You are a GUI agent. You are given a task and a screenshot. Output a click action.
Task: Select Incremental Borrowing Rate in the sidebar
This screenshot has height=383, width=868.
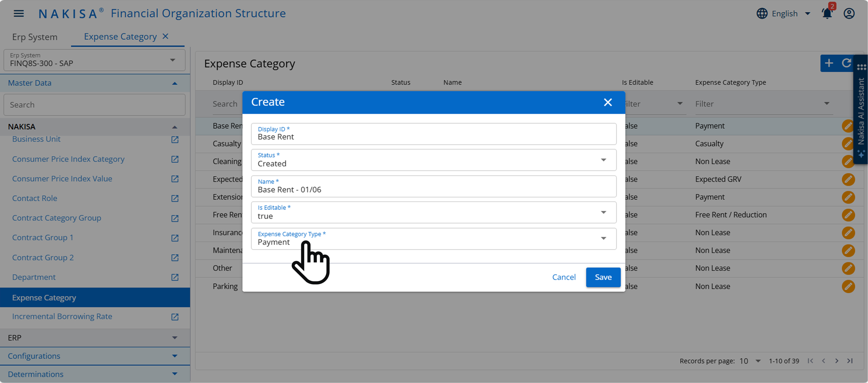tap(62, 316)
